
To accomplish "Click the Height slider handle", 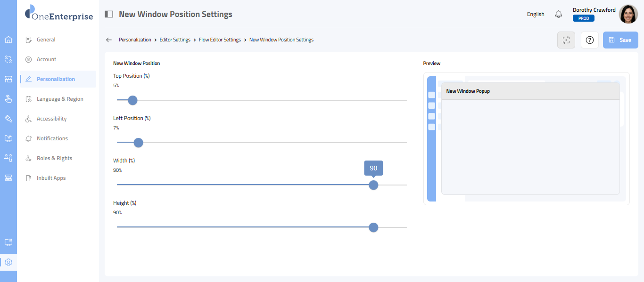I will (x=373, y=227).
